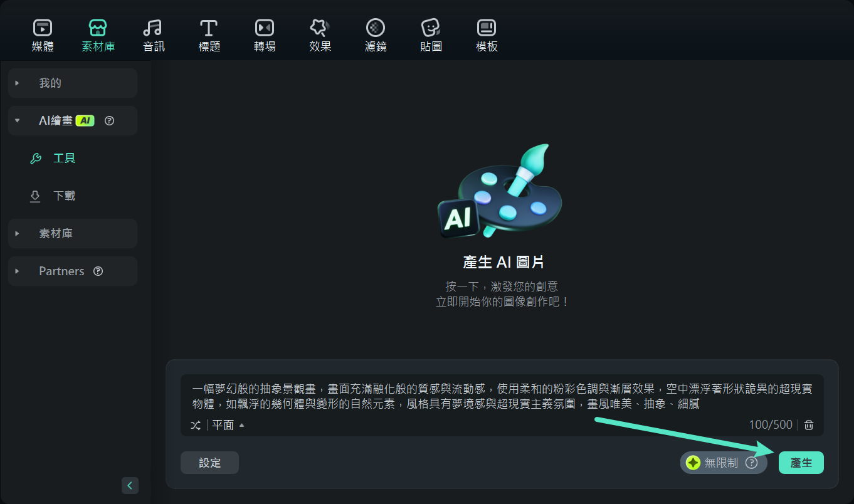
Task: Collapse the AI繪畫 sidebar section
Action: 73,120
